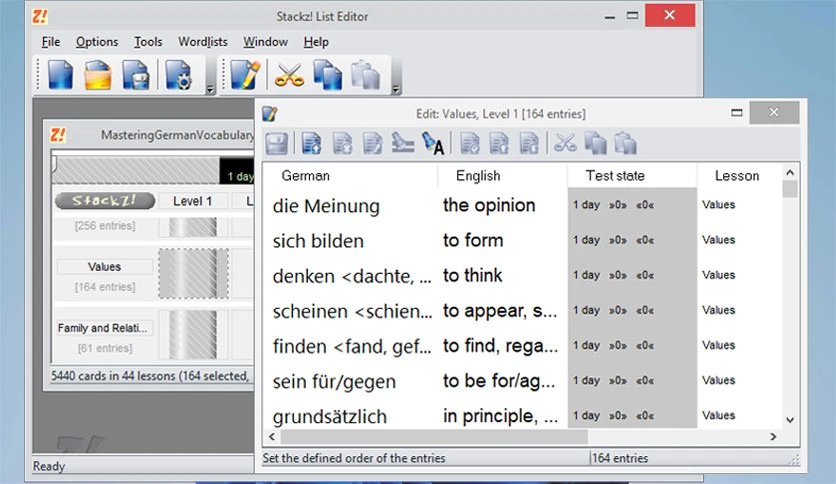836x484 pixels.
Task: Click the Stackz! oval button
Action: [x=105, y=201]
